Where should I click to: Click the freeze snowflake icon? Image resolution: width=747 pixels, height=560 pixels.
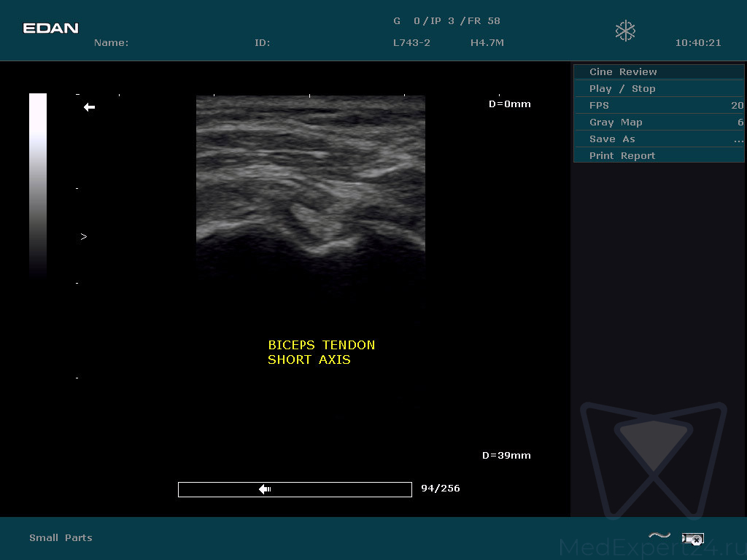click(625, 31)
